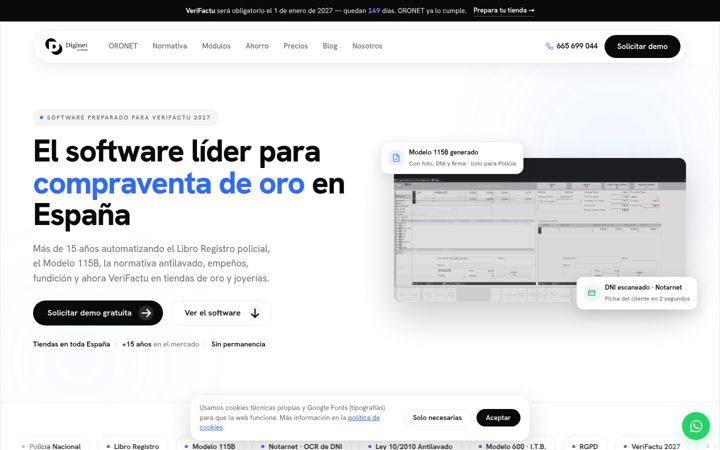Click the Ver el software button
Screen dimensions: 720x450
pyautogui.click(x=221, y=313)
